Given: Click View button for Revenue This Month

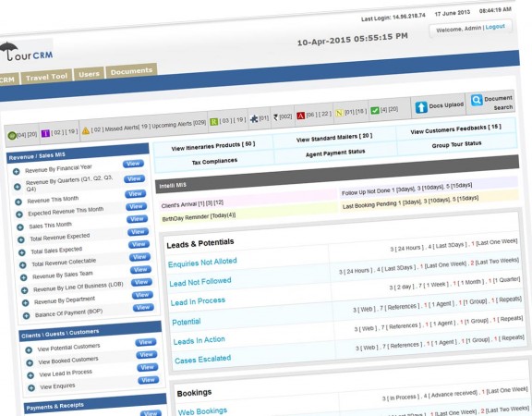Looking at the screenshot, I should pyautogui.click(x=135, y=194).
